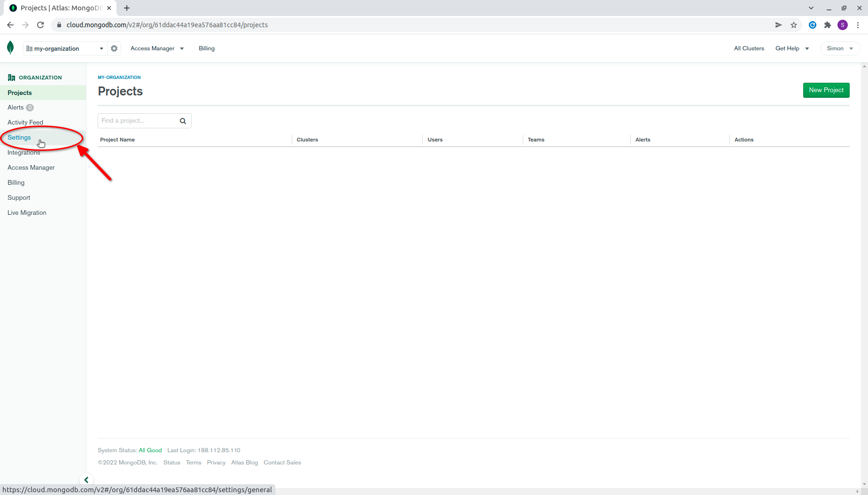Go back in browser history
Screen dimensions: 868x495
[x=10, y=25]
